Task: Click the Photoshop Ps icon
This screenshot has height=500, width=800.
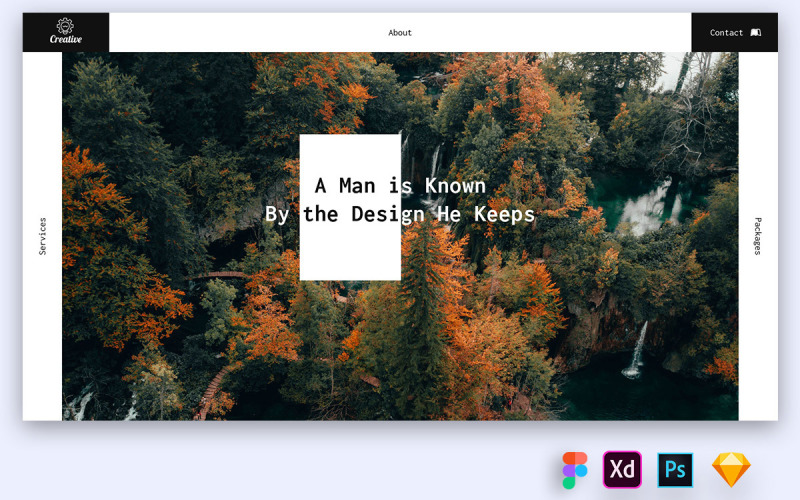Action: tap(675, 470)
